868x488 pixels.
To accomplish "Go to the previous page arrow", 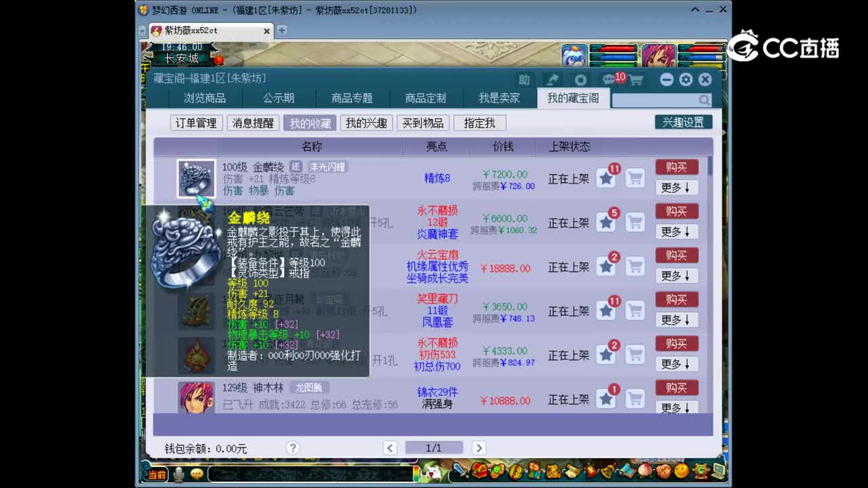I will [390, 447].
